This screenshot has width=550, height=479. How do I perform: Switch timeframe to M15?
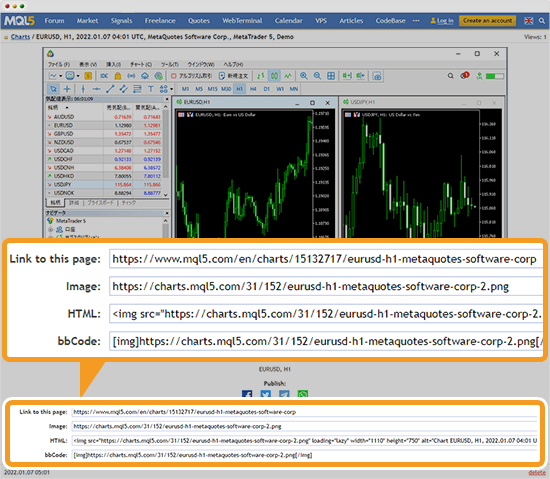pos(213,89)
